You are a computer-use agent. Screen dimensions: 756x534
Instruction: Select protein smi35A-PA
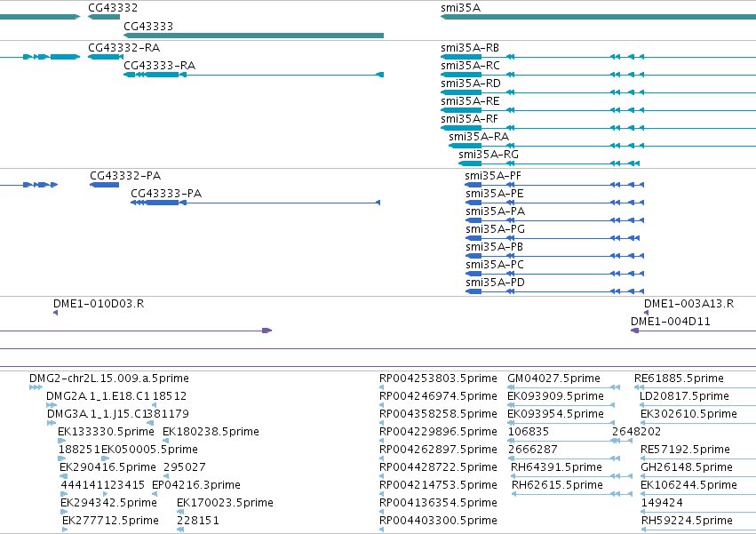[x=495, y=211]
